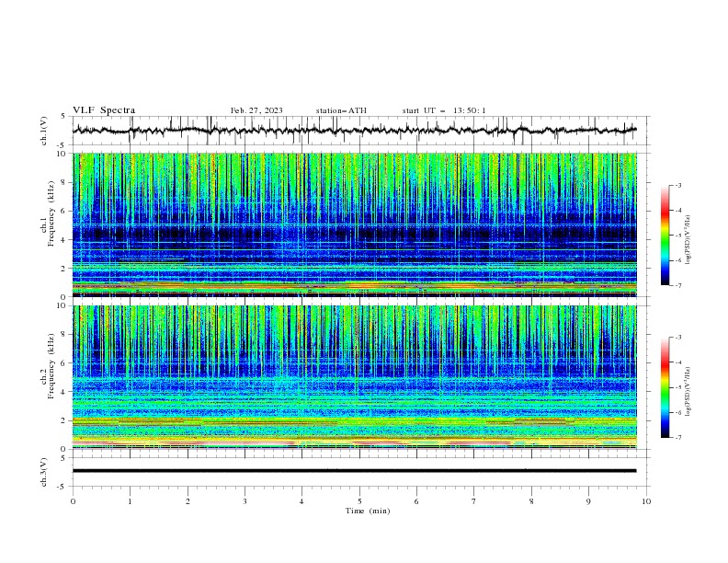This screenshot has height=563, width=728.
Task: Click the upper 'log(PSD)(V²/Hz)' colorbar label
Action: 688,240
